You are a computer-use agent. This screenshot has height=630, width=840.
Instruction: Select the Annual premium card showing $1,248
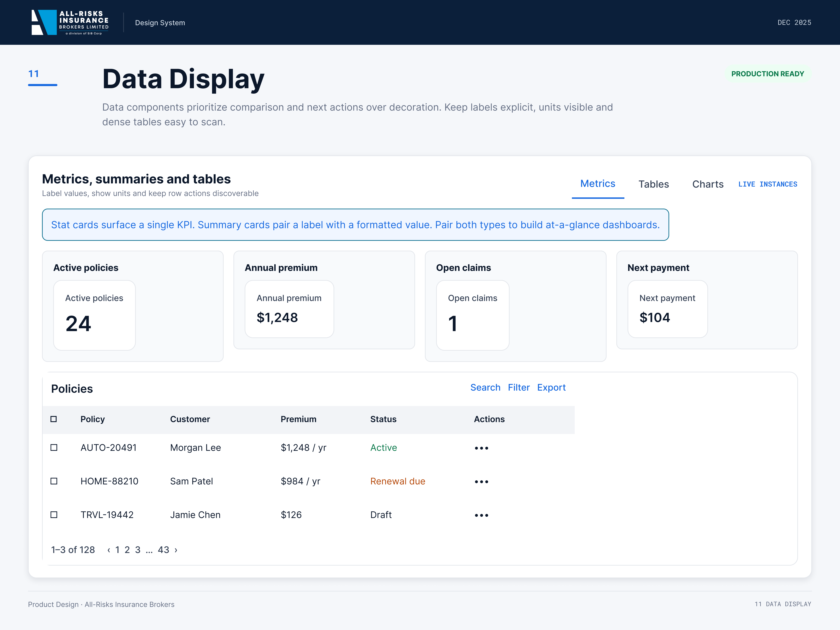pos(289,309)
